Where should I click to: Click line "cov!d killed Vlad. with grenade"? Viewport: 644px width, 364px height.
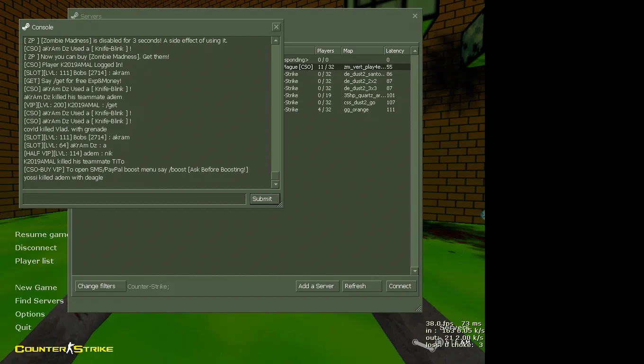[65, 129]
